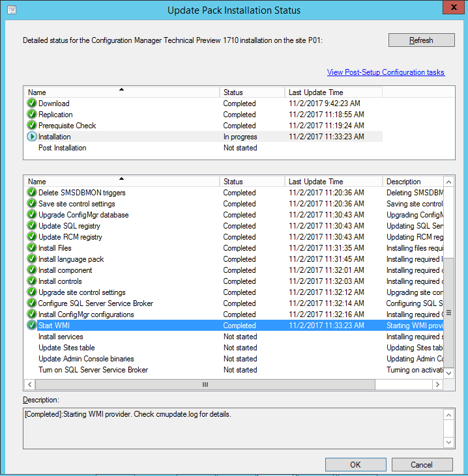Viewport: 468px width, 476px height.
Task: Click check icon beside Install controls
Action: 31,281
